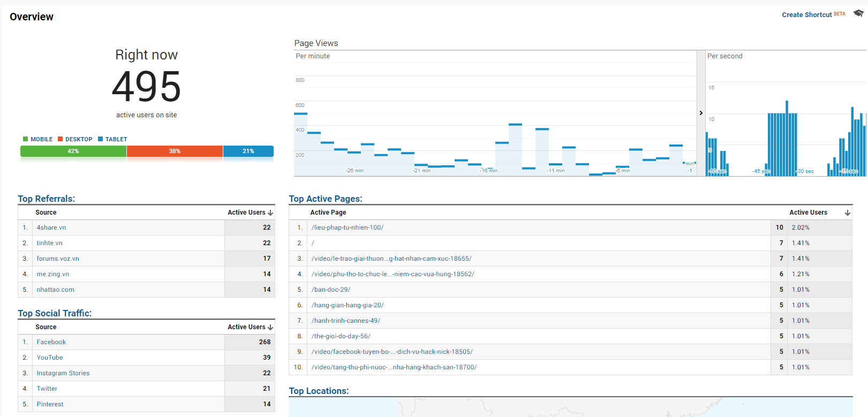
Task: Collapse the per-minute chart with the arrow
Action: (x=701, y=113)
